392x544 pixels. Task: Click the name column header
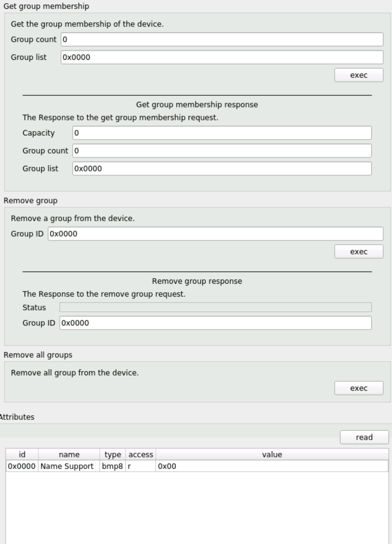pyautogui.click(x=70, y=455)
